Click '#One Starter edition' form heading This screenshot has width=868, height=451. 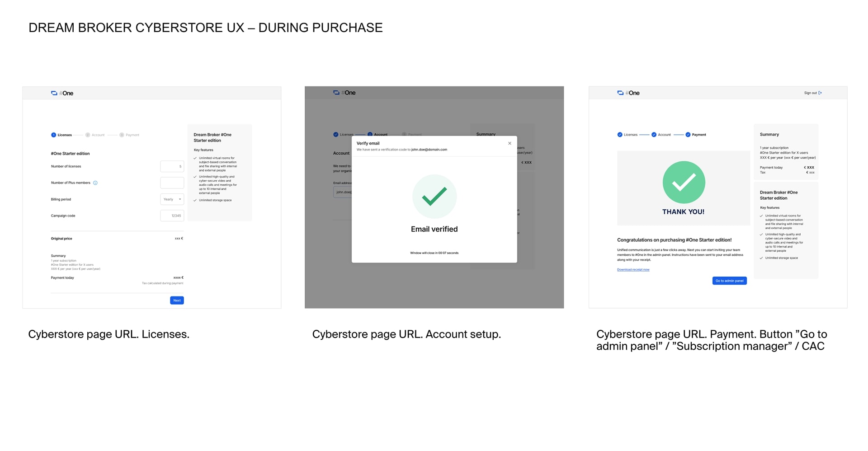(x=70, y=154)
